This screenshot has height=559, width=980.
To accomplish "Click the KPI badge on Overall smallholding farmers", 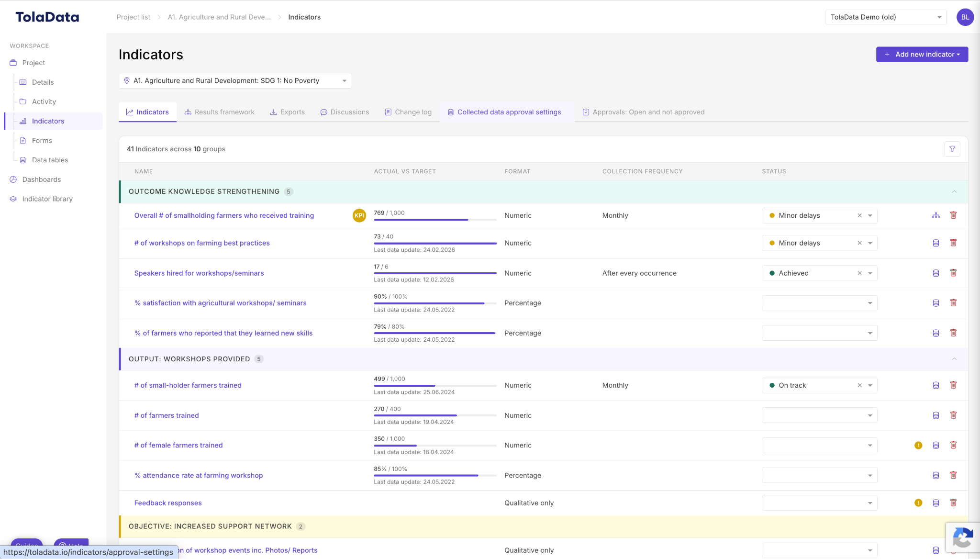I will point(359,215).
